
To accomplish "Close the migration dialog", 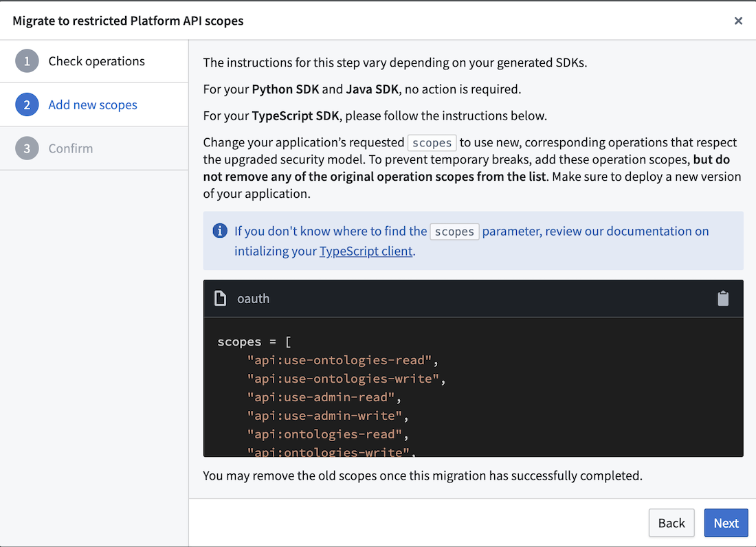I will point(738,21).
